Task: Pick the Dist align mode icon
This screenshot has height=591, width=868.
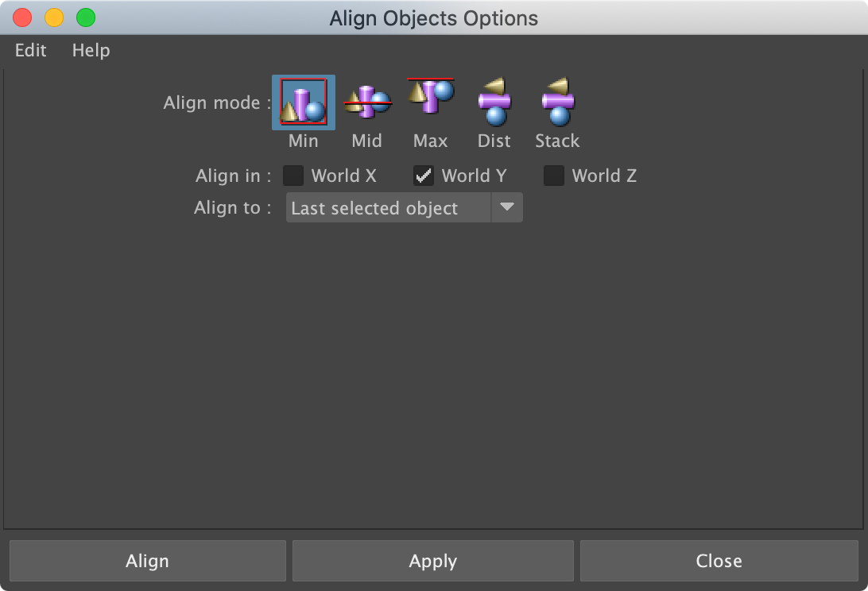Action: (x=494, y=101)
